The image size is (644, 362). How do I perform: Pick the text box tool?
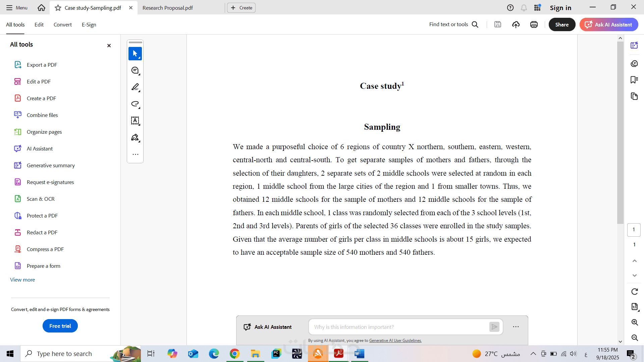135,121
